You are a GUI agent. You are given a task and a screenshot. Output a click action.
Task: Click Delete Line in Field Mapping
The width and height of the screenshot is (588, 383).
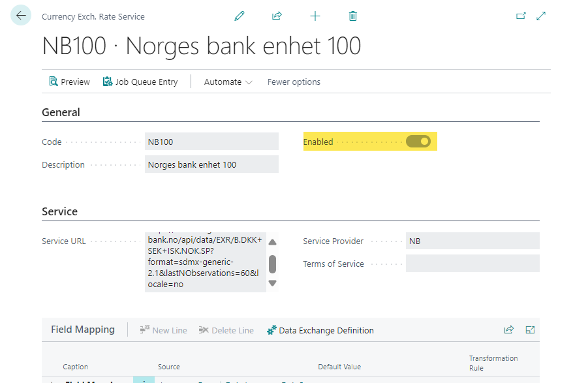point(226,330)
